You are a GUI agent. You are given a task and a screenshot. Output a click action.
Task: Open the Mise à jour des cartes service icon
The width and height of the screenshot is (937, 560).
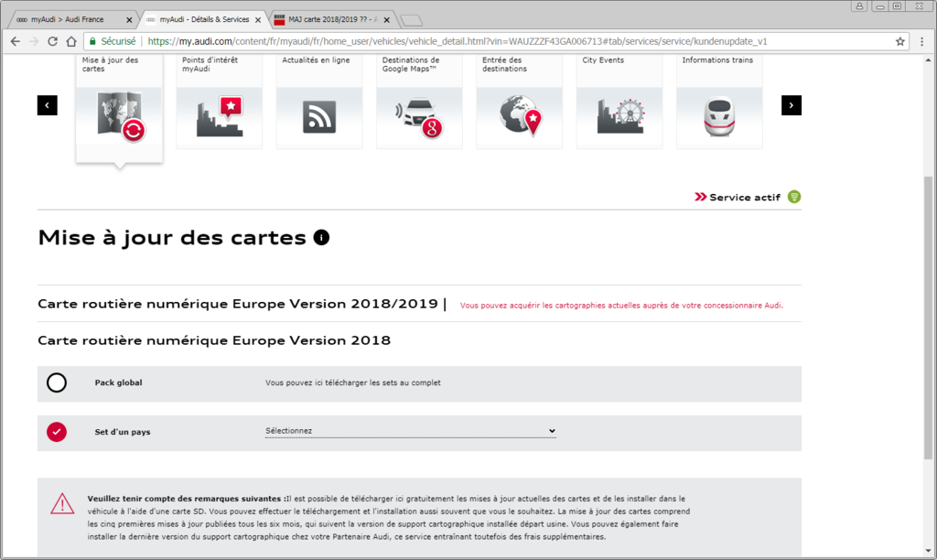[119, 118]
